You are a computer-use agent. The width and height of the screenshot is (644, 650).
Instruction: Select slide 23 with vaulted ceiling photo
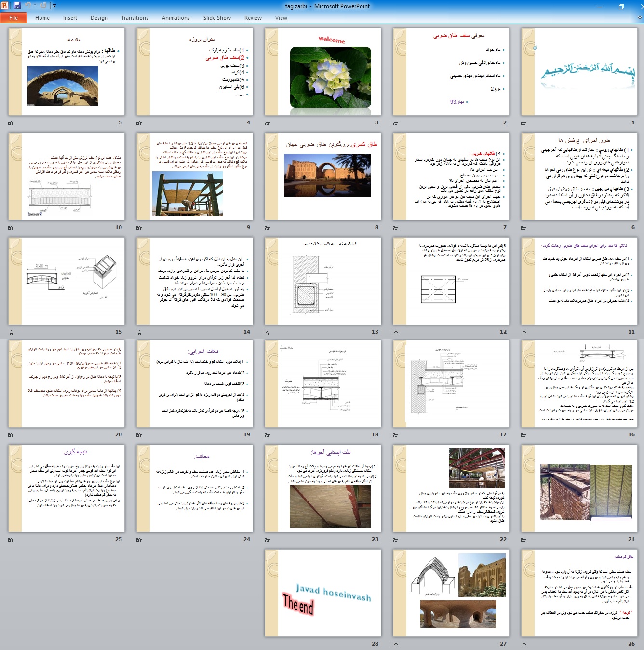click(323, 488)
